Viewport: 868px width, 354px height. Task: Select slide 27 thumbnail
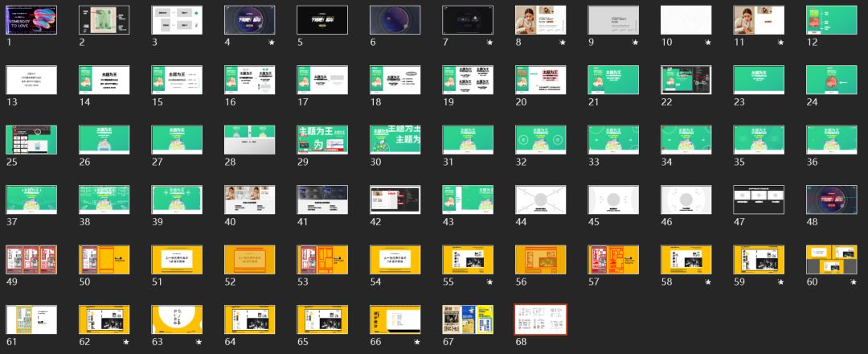click(177, 140)
